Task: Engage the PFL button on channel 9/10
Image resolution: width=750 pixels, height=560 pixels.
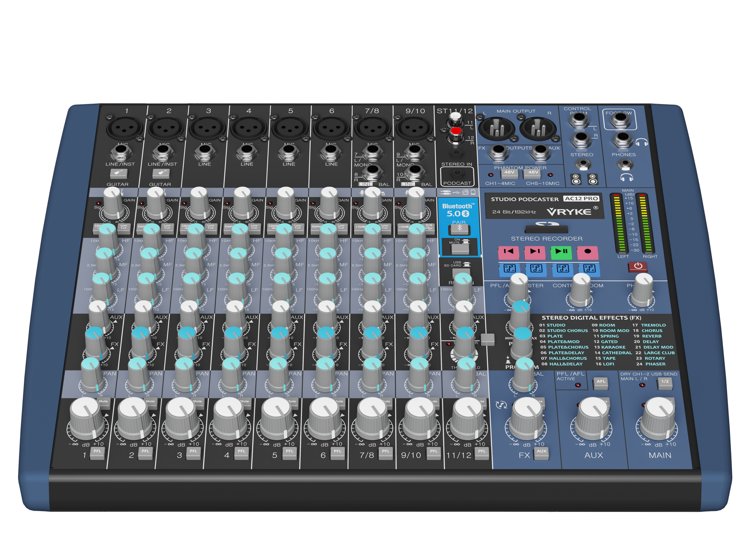Action: click(x=434, y=453)
